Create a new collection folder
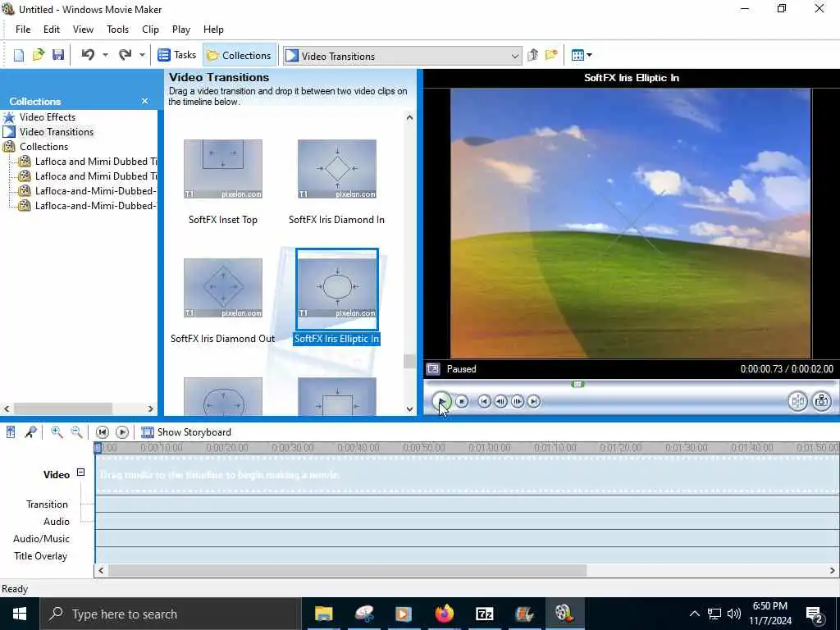The width and height of the screenshot is (840, 630). click(x=551, y=55)
